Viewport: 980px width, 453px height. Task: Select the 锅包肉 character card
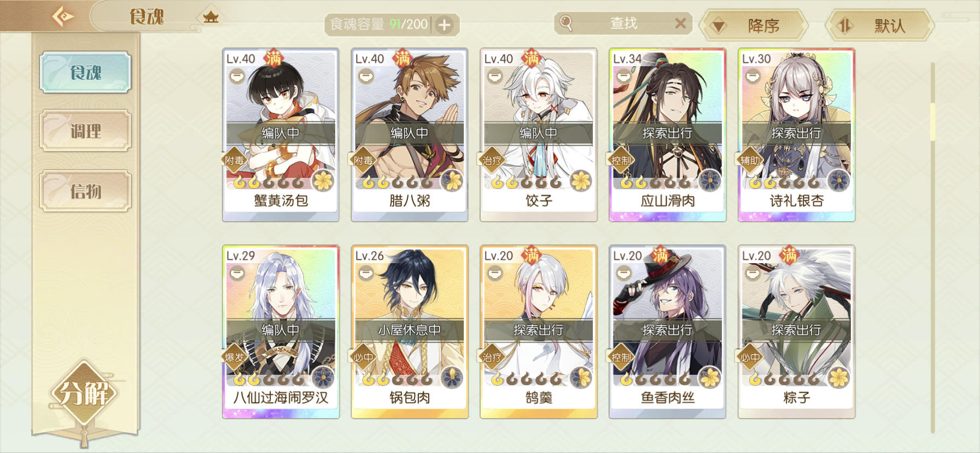(x=410, y=332)
